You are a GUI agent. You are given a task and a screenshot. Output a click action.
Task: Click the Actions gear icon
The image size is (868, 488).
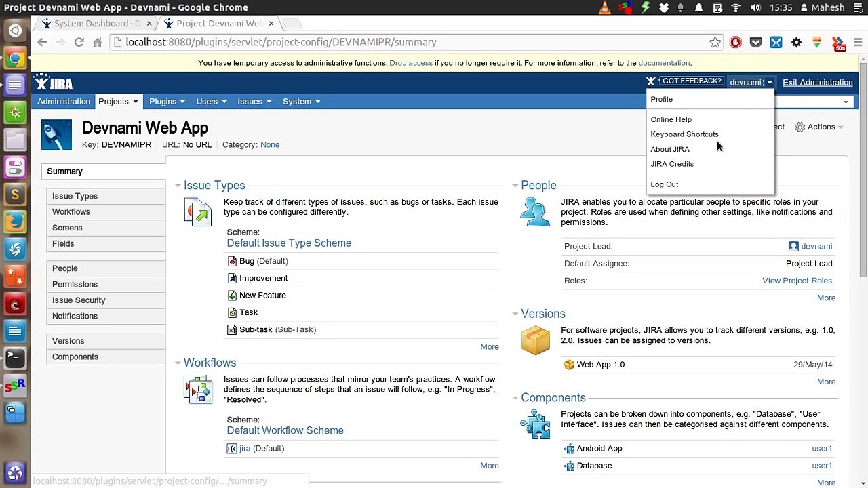pyautogui.click(x=800, y=127)
